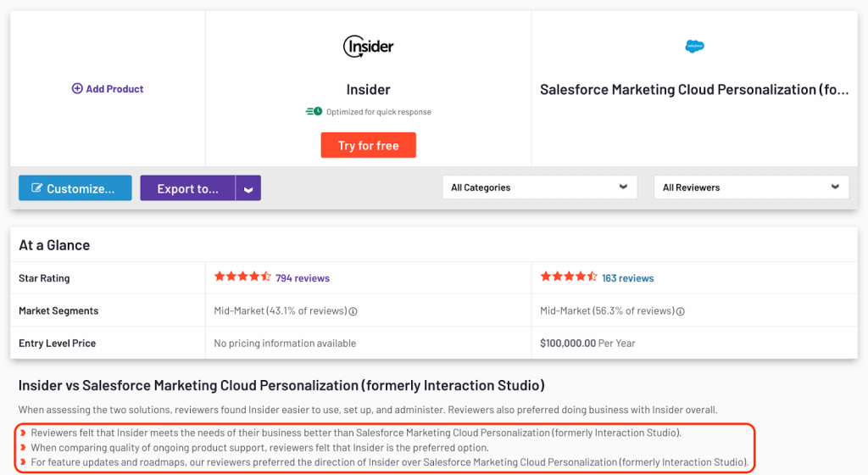Click the bullet about ongoing product support
Viewport: 868px width, 475px height.
click(259, 448)
